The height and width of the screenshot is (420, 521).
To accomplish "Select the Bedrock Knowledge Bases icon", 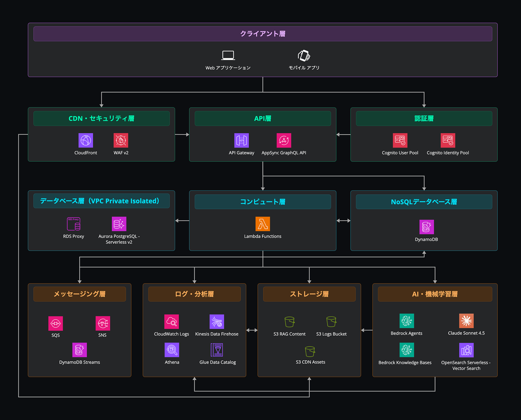I will pyautogui.click(x=407, y=350).
